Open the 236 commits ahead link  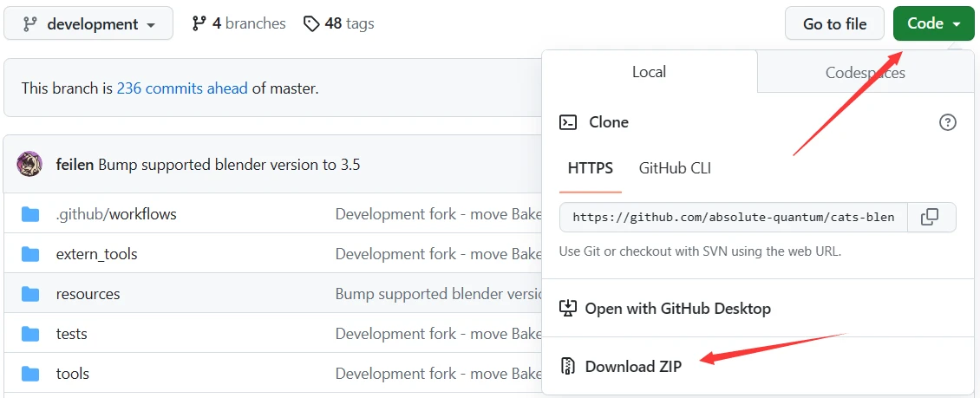(182, 88)
